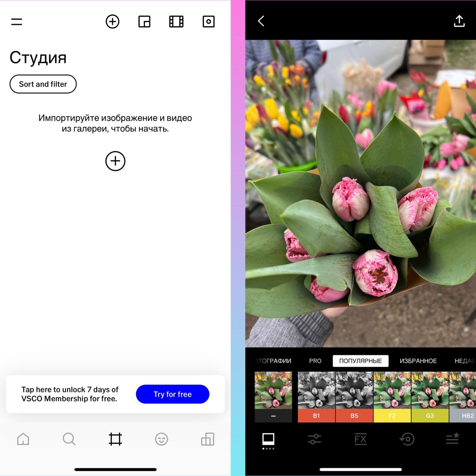Switch to the PRO presets tab
The width and height of the screenshot is (476, 476).
click(x=315, y=361)
